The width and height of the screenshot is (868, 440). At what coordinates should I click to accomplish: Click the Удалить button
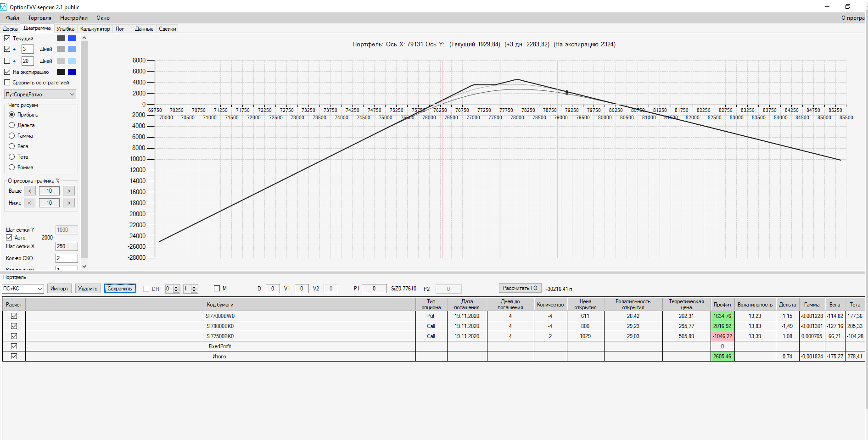(88, 289)
